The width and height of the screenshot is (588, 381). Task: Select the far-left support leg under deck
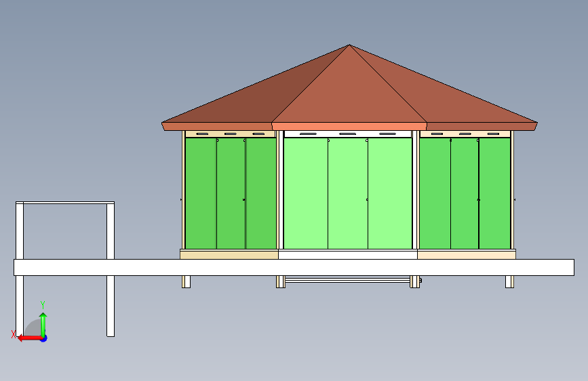186,281
